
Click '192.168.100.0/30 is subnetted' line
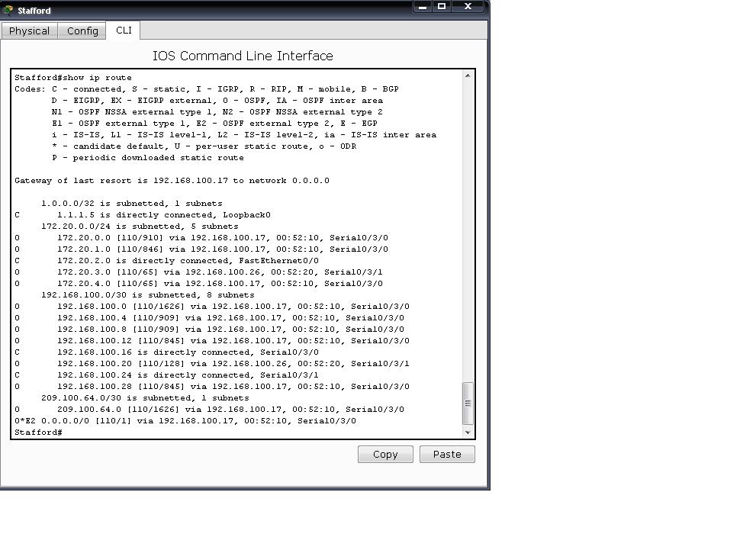point(147,295)
